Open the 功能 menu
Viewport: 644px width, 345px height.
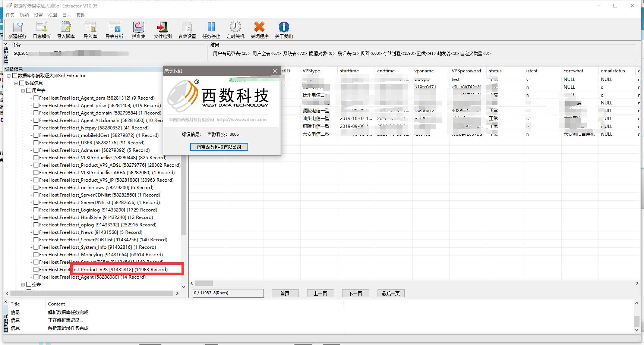pos(24,15)
